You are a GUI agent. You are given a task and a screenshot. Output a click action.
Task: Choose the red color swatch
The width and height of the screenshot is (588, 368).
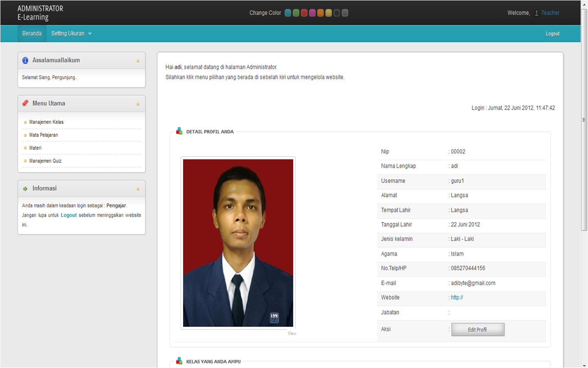[304, 13]
